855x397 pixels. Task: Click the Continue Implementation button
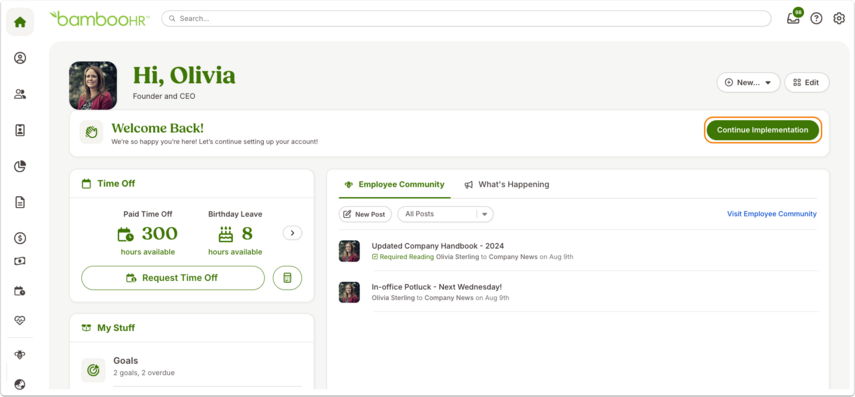pos(762,130)
